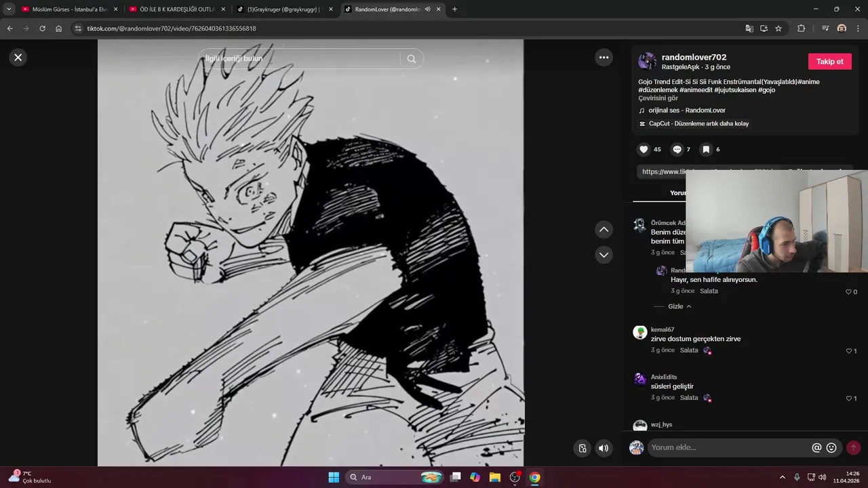Follow user with Takip et button
Image resolution: width=868 pixels, height=488 pixels.
(829, 61)
